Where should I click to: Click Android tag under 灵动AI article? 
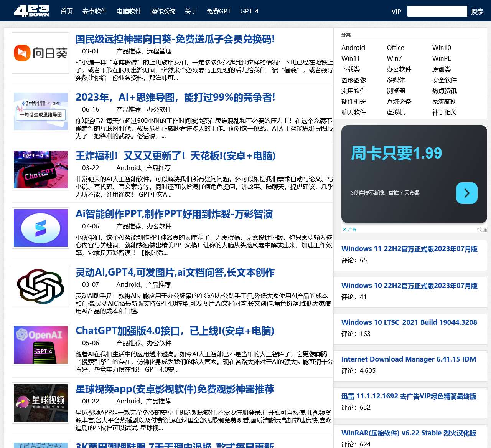click(x=128, y=284)
